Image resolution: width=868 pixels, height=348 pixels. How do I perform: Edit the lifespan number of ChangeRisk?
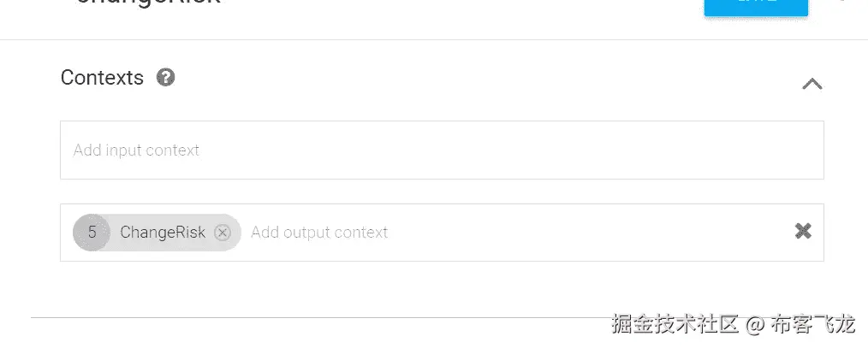click(91, 233)
